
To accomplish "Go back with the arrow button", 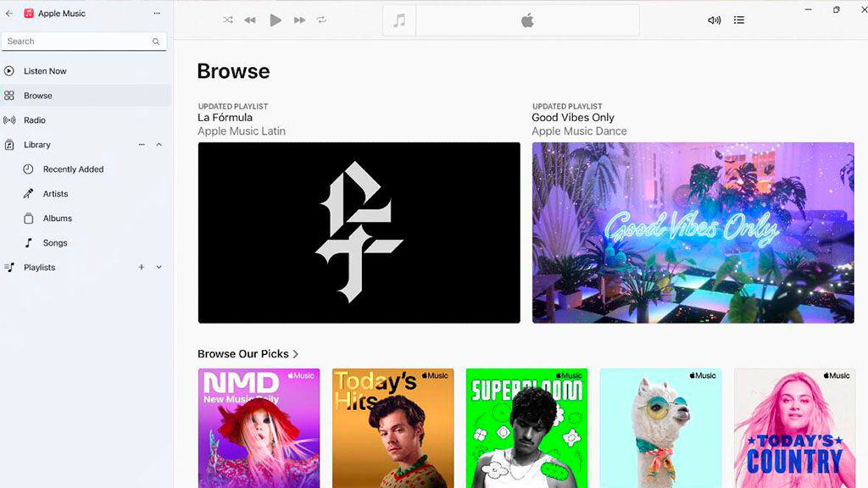I will pos(9,14).
